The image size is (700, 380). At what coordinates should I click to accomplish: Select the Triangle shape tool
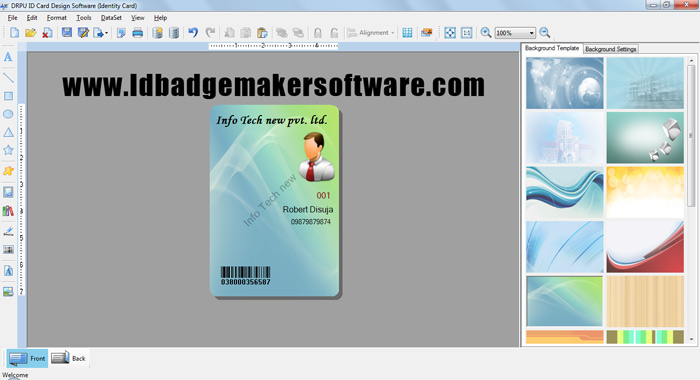8,132
